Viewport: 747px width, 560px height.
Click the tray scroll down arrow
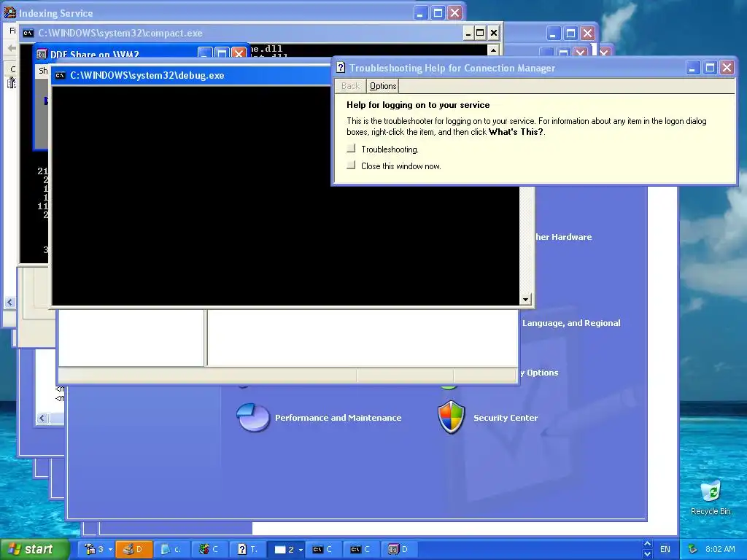(647, 554)
